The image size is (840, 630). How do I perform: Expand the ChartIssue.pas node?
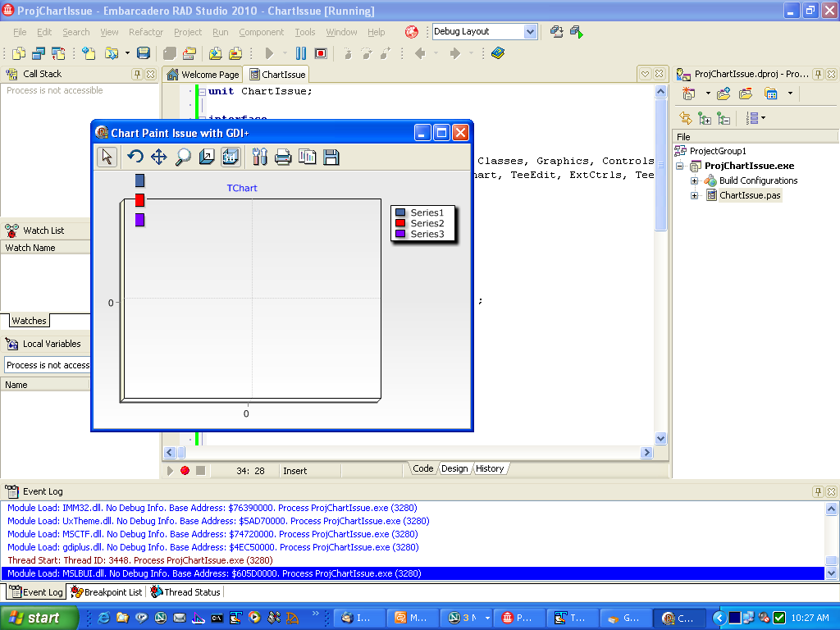pos(694,195)
